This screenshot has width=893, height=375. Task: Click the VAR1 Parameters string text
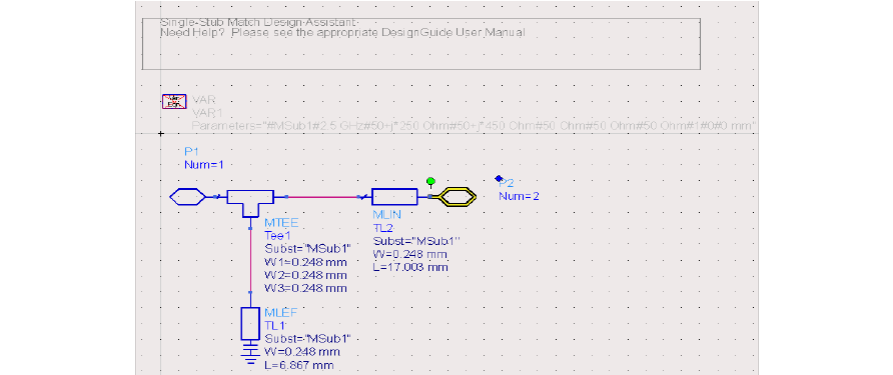[474, 125]
